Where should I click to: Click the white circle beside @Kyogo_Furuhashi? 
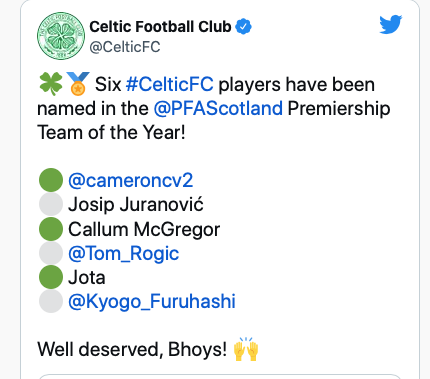click(x=51, y=301)
